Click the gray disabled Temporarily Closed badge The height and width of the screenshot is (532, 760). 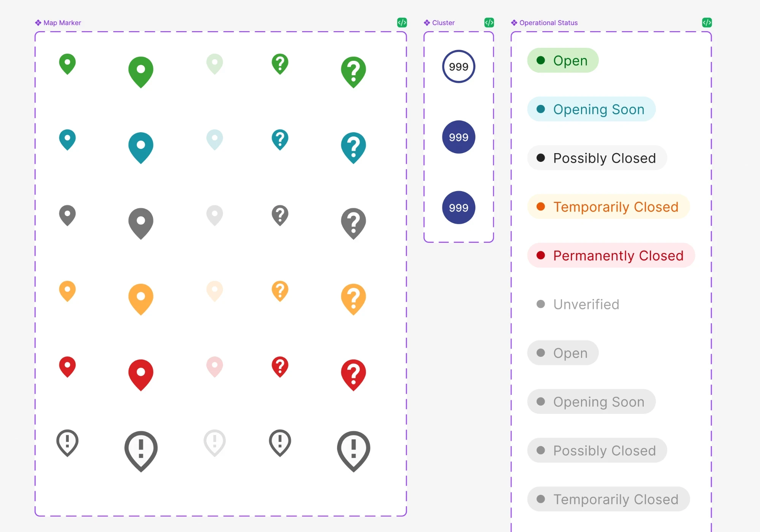(x=608, y=499)
